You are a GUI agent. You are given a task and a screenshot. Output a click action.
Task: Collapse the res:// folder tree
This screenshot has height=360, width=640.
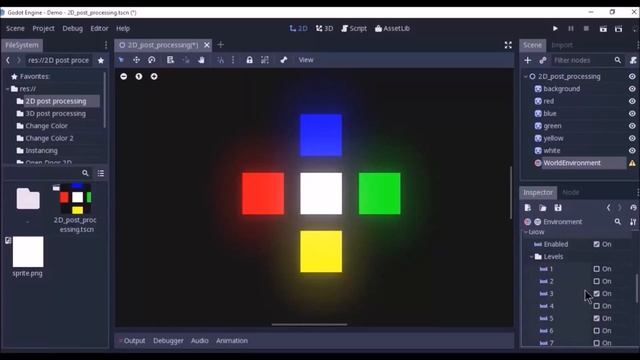[x=8, y=89]
